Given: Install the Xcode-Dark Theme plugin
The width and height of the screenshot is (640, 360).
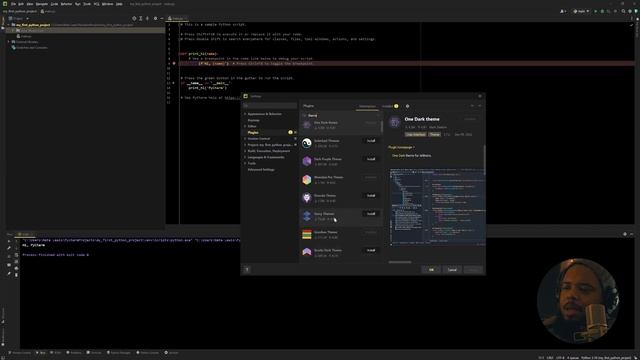Looking at the screenshot, I should (371, 250).
